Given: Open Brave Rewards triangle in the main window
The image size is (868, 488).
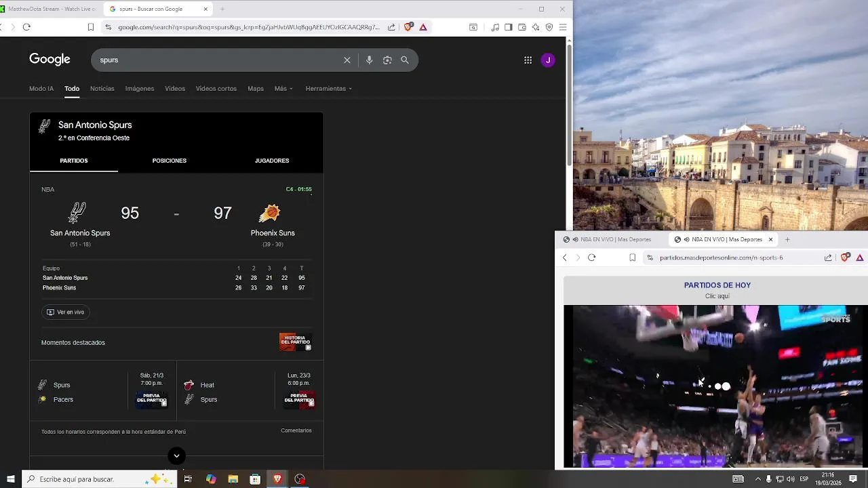Looking at the screenshot, I should coord(423,27).
